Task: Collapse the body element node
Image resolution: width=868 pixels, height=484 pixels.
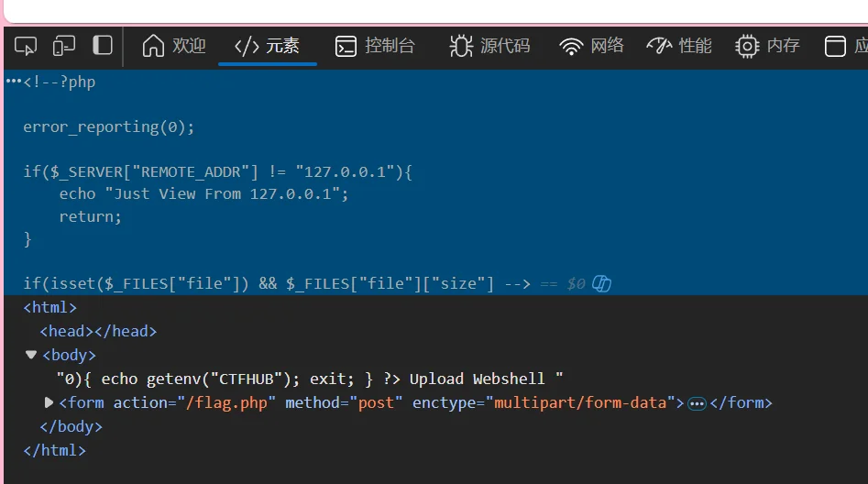Action: pyautogui.click(x=31, y=355)
